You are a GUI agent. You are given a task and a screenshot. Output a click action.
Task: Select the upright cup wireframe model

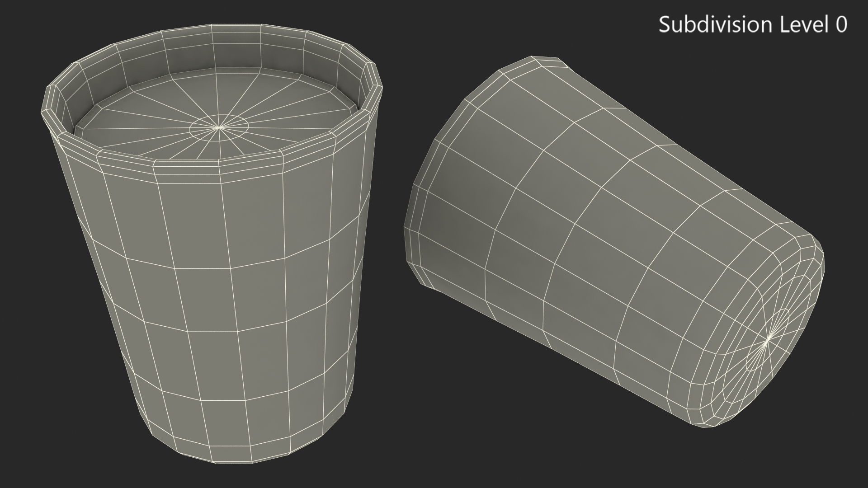pos(212,244)
